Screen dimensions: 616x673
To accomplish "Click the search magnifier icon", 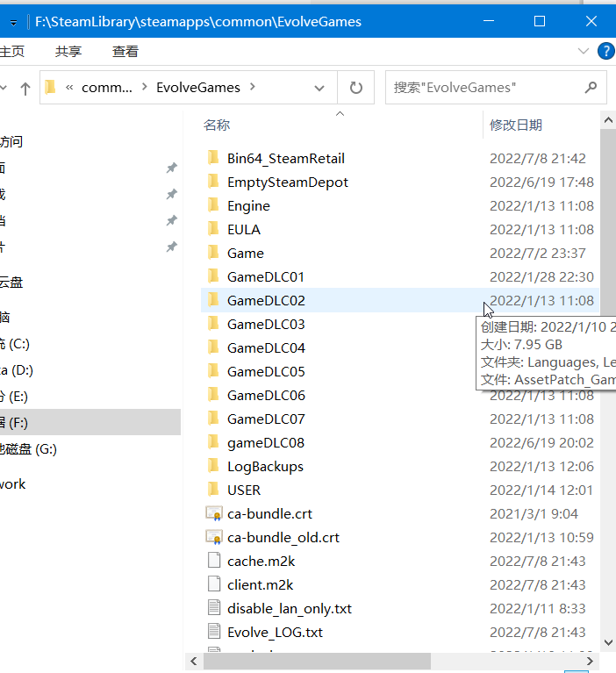I will 591,88.
